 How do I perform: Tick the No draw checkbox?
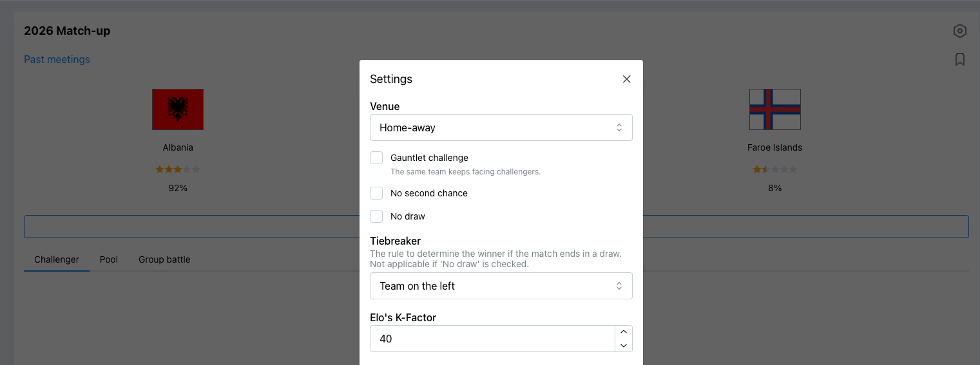tap(376, 216)
